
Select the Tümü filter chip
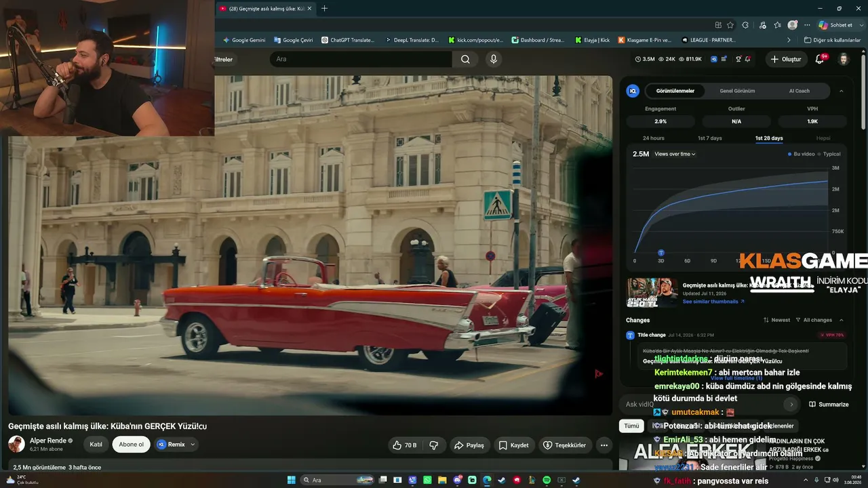coord(631,426)
